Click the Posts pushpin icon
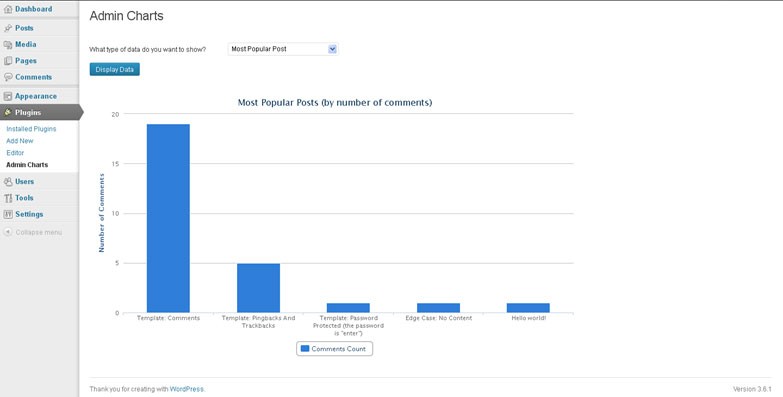This screenshot has width=783, height=397. (x=8, y=28)
